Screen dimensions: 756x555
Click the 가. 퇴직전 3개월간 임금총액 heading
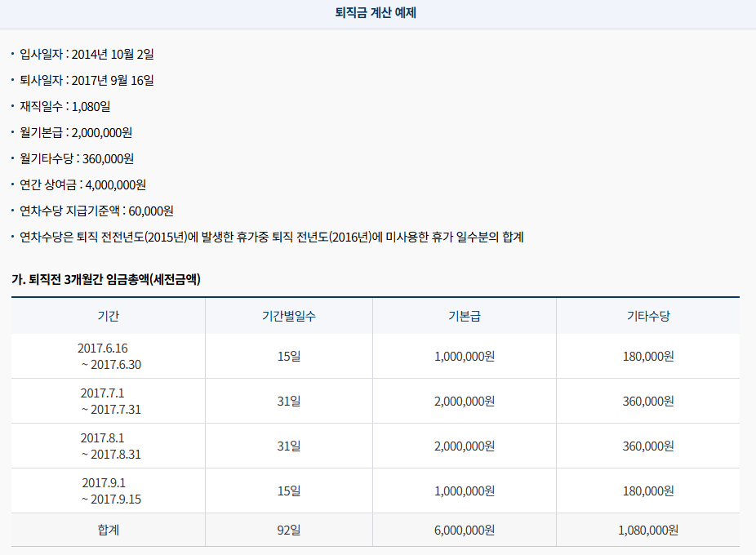[x=106, y=279]
